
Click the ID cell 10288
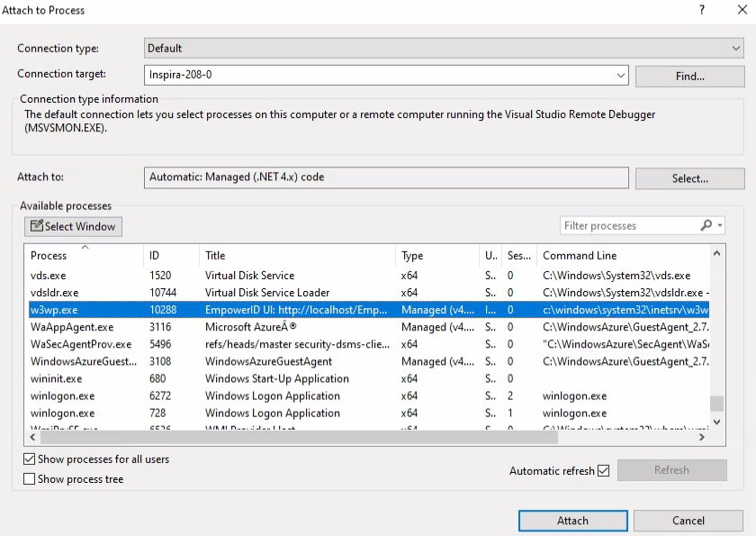[163, 310]
